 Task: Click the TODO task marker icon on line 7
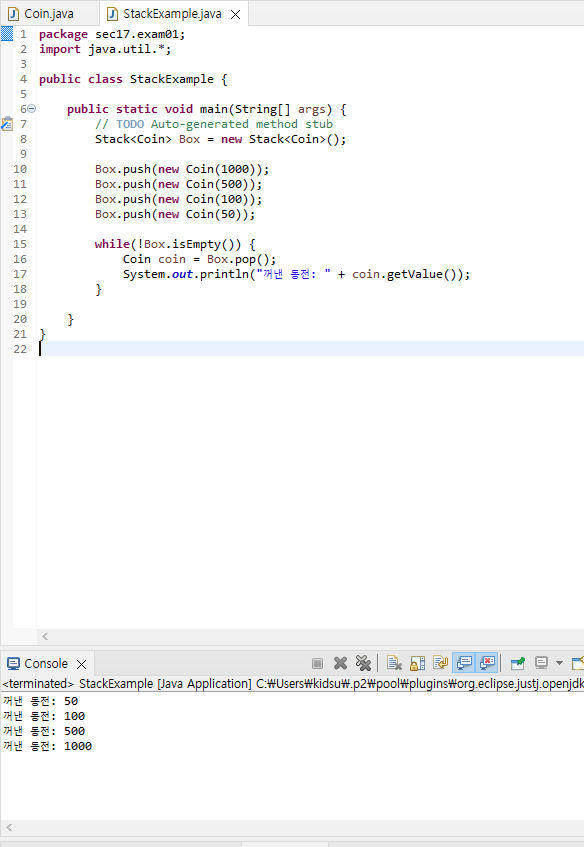click(6, 124)
